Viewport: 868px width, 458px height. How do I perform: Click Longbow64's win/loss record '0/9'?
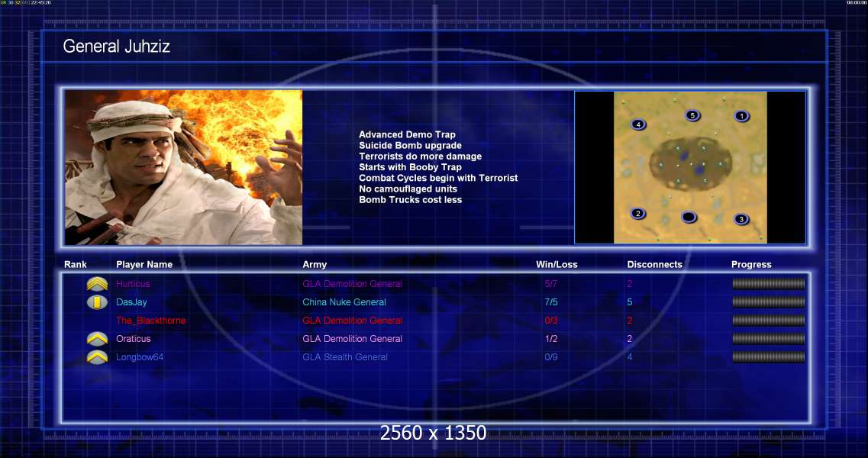(x=551, y=357)
